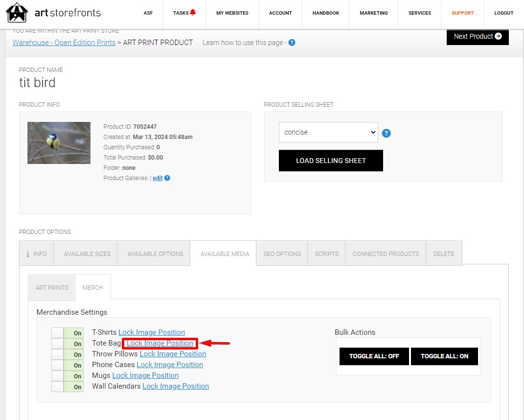The image size is (524, 420).
Task: Open Warehouse - Open Edition Prints breadcrumb link
Action: tap(64, 43)
